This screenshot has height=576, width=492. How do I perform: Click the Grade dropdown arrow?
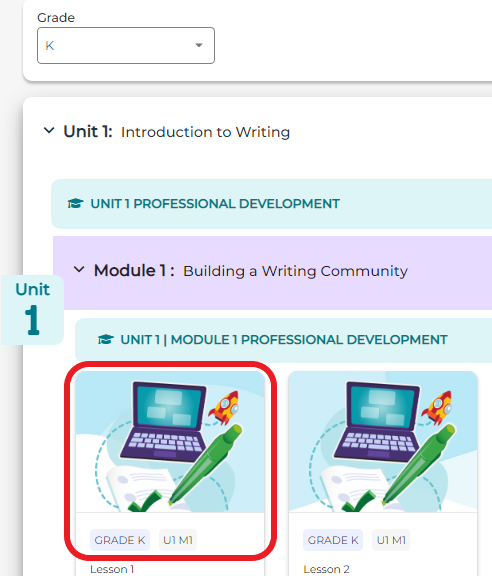click(199, 45)
